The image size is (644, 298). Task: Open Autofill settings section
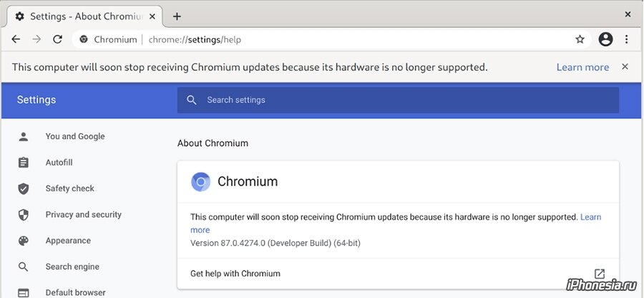[59, 163]
